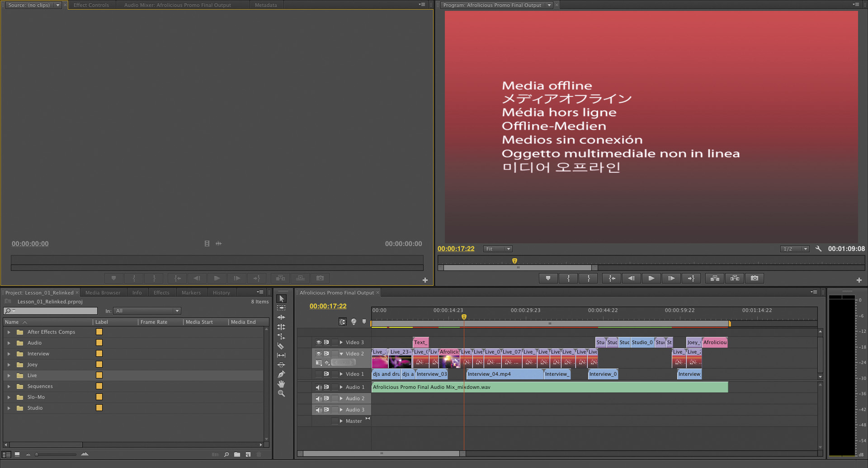This screenshot has height=468, width=868.
Task: Open the In: All filter dropdown
Action: coord(147,311)
